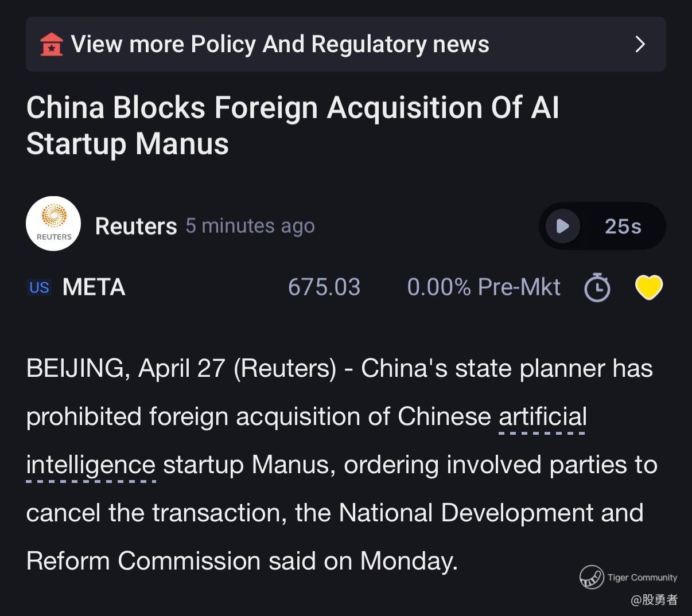
Task: Tap the article headline about Manus
Action: [293, 126]
